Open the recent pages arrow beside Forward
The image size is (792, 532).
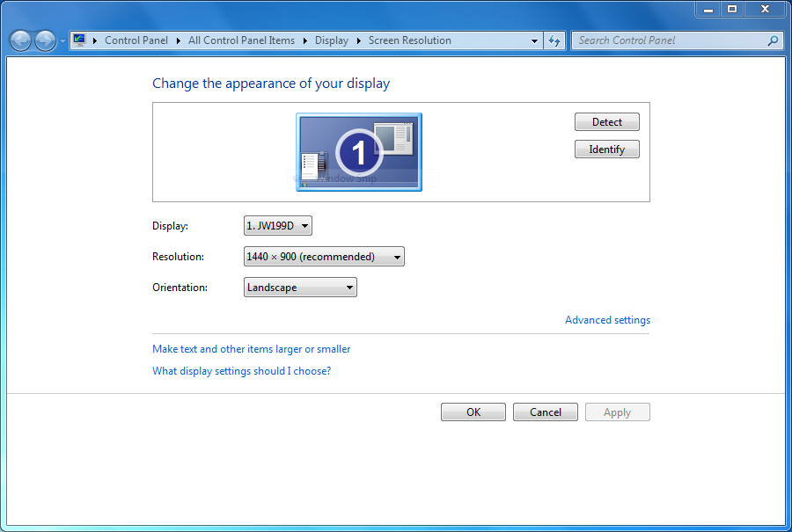[62, 41]
